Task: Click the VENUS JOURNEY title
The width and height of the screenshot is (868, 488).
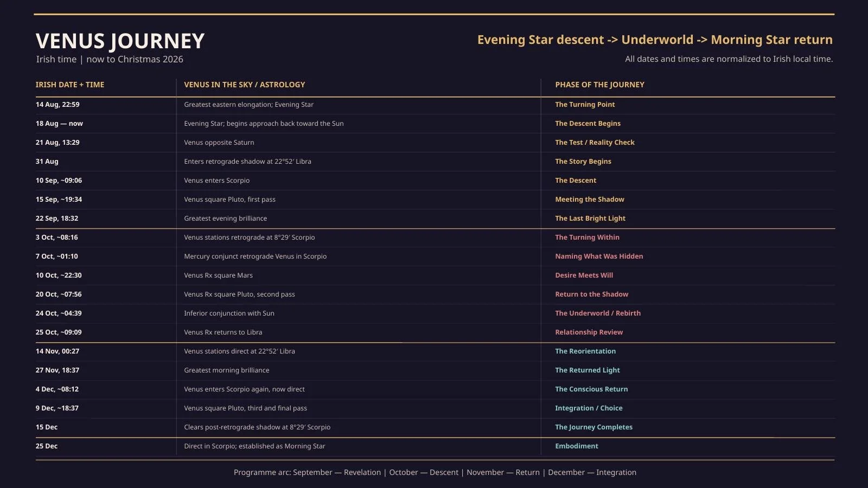Action: point(120,41)
